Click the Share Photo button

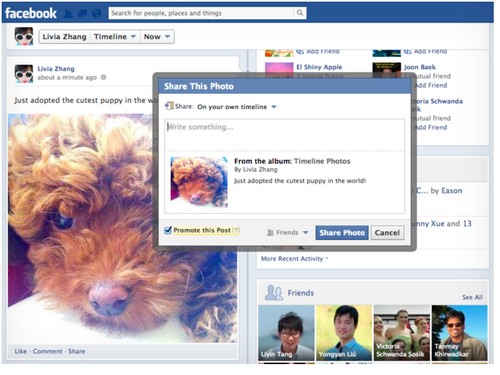pos(342,233)
